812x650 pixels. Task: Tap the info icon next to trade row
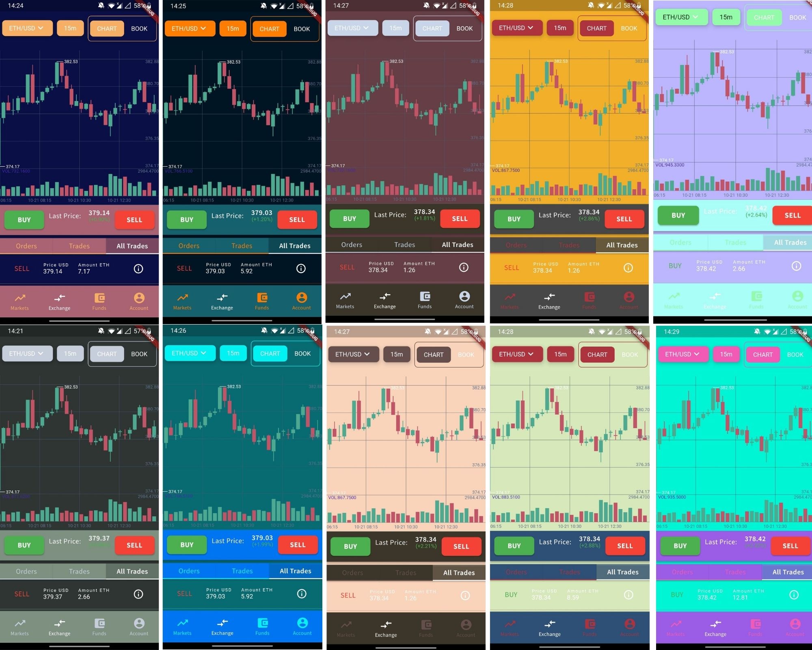tap(138, 268)
